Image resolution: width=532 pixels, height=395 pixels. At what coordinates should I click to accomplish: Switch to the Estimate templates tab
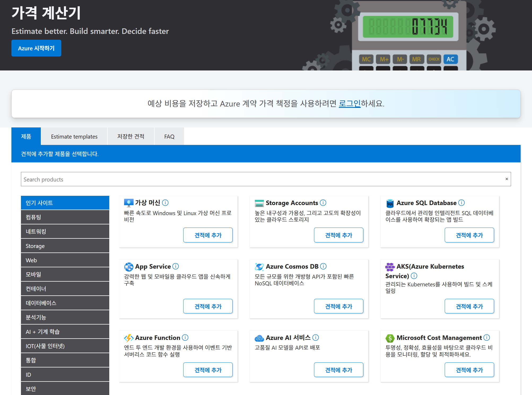click(x=74, y=136)
